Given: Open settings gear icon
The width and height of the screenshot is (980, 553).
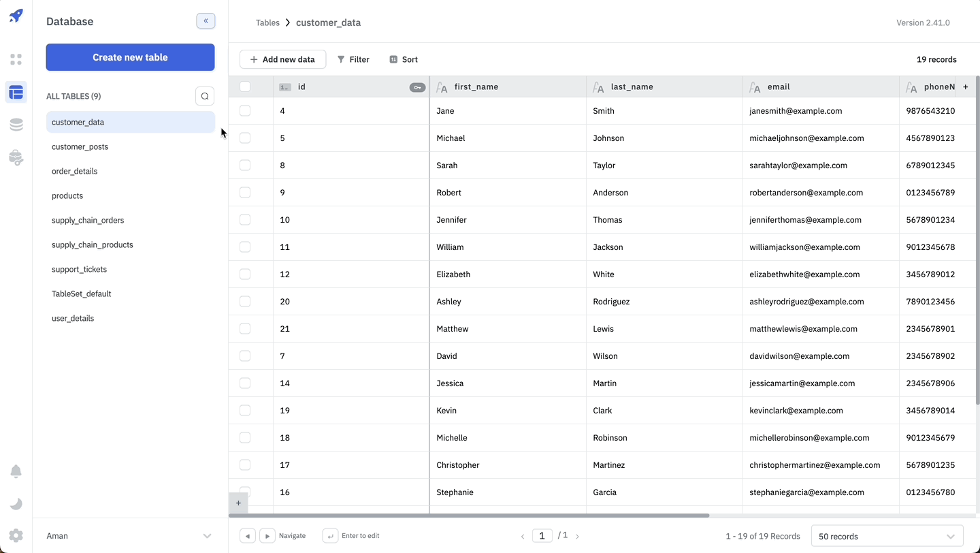Looking at the screenshot, I should pyautogui.click(x=16, y=535).
